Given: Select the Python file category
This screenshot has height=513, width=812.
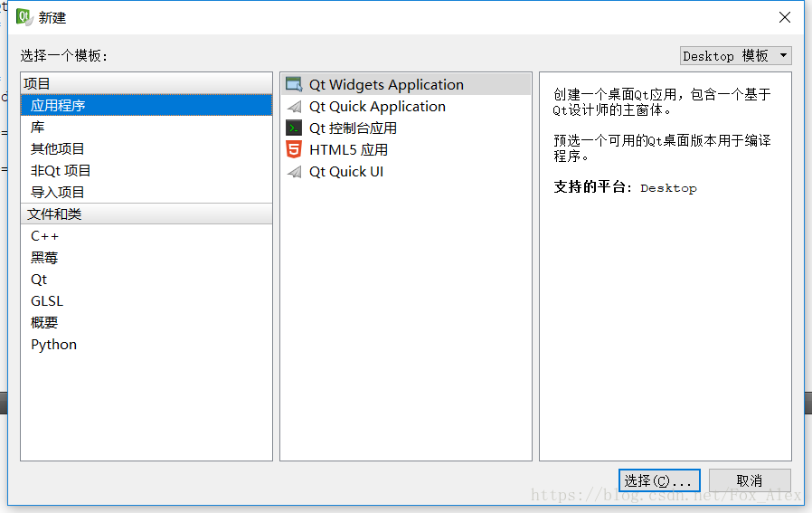Looking at the screenshot, I should click(146, 345).
